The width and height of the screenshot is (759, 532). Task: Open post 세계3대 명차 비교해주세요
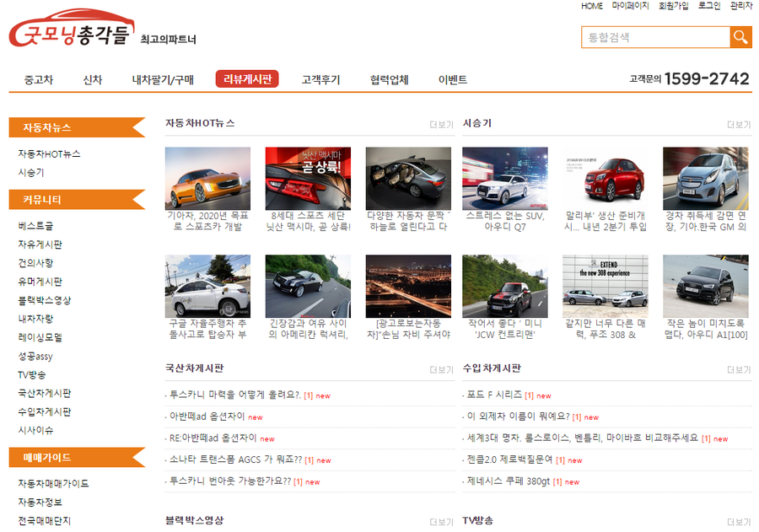(582, 438)
